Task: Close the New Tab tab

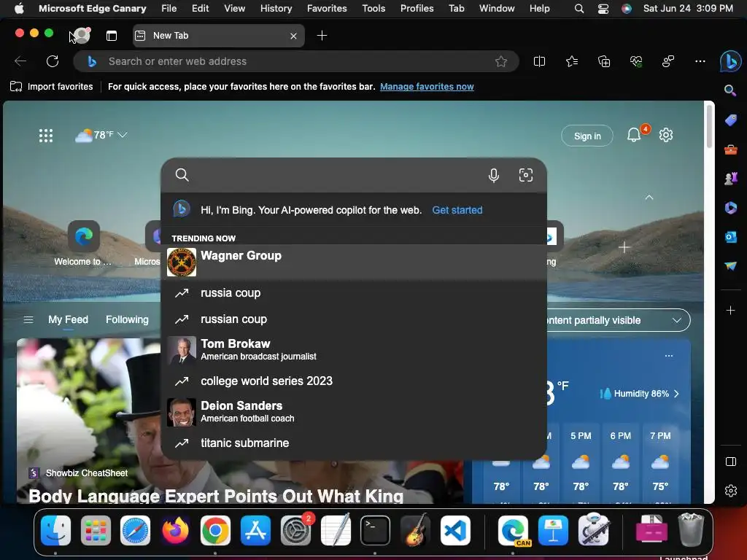Action: pos(293,36)
